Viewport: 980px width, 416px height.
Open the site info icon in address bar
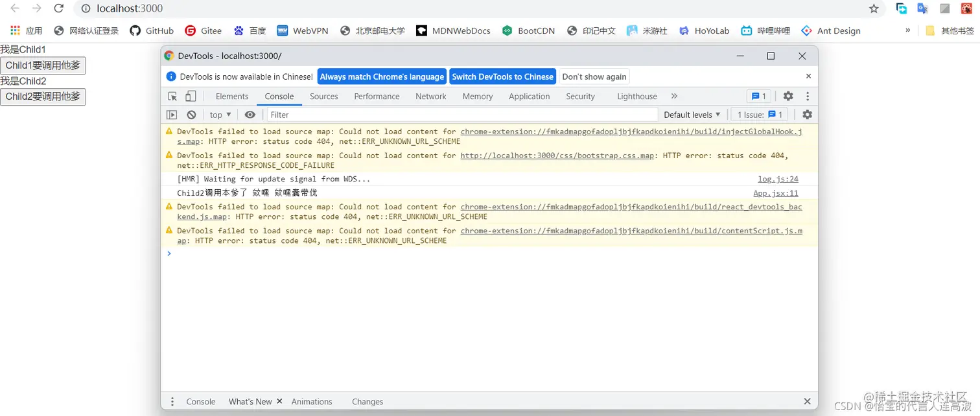coord(86,8)
